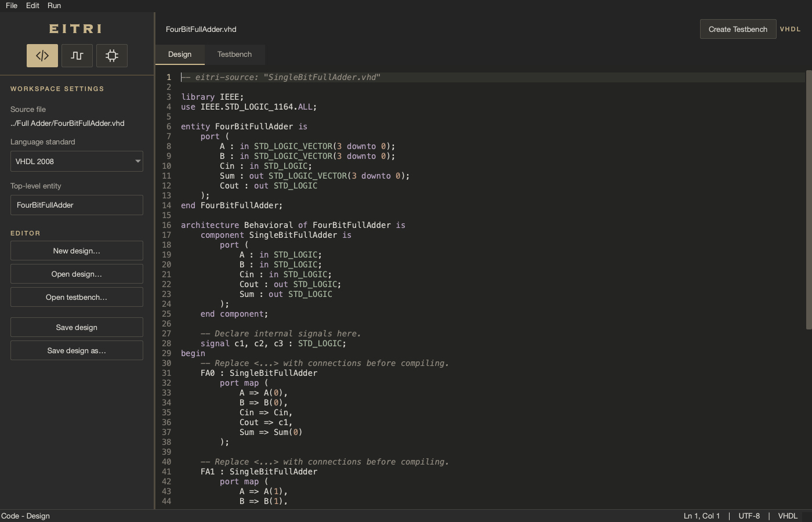The height and width of the screenshot is (522, 812).
Task: Click the UTF-8 encoding status entry
Action: [749, 516]
